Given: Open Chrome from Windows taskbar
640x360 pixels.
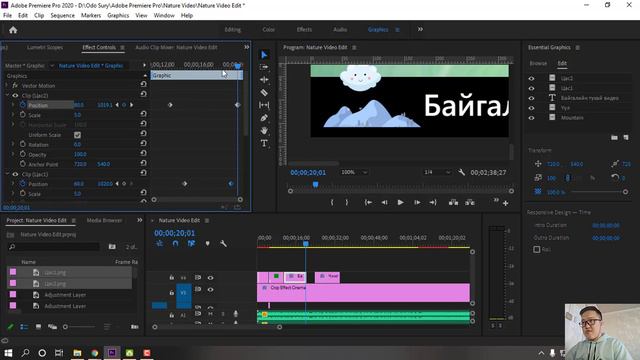Looking at the screenshot, I should [x=95, y=353].
